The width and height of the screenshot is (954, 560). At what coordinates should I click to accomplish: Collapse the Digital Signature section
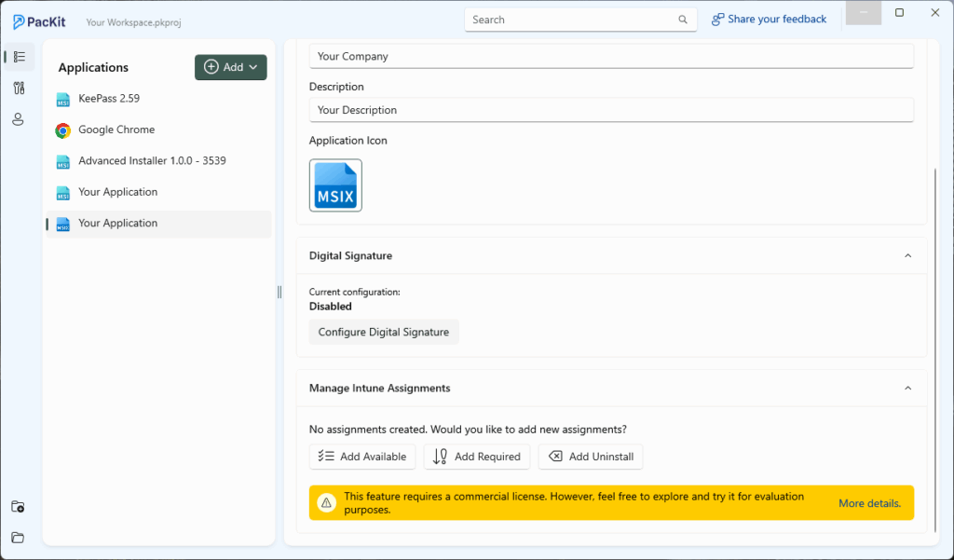pyautogui.click(x=908, y=255)
